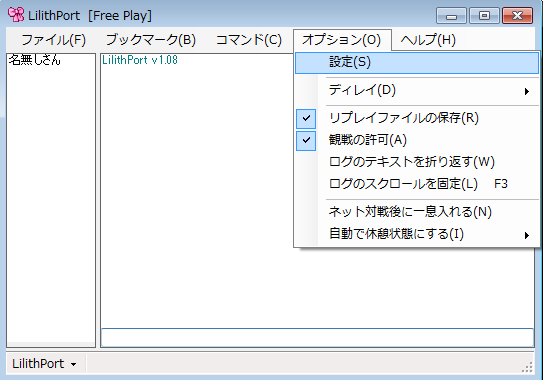Open the LilithPort status bar dropdown

click(x=44, y=364)
